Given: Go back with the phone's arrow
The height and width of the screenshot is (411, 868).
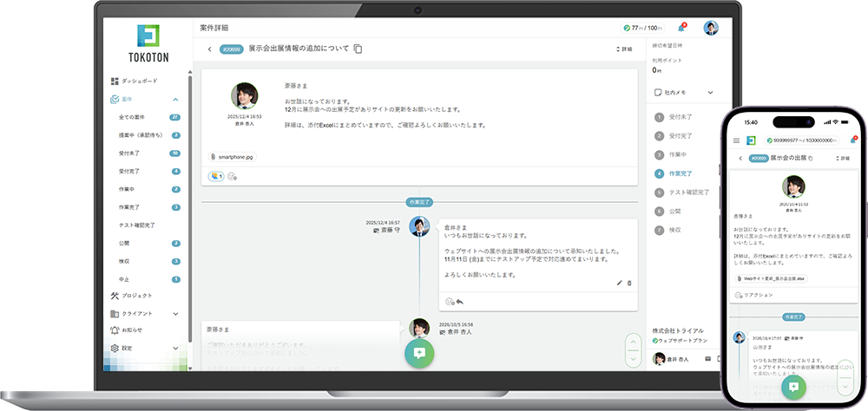Looking at the screenshot, I should 740,158.
